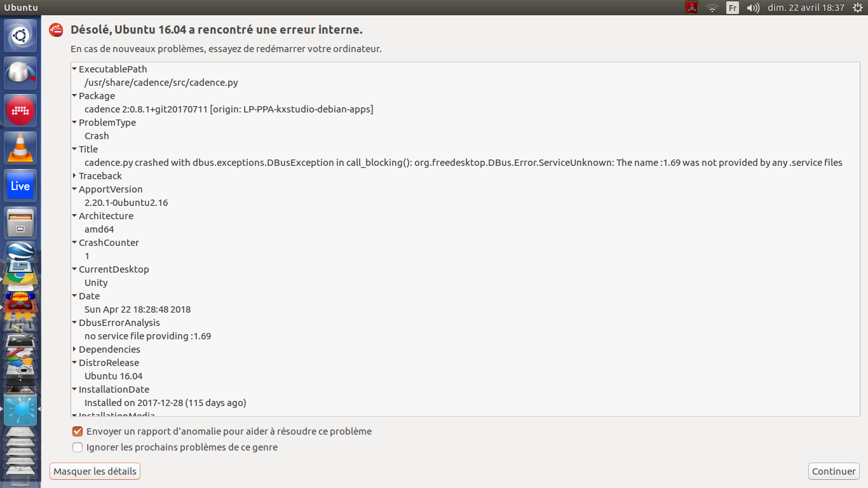
Task: Open the silver knob dock icon
Action: click(20, 73)
